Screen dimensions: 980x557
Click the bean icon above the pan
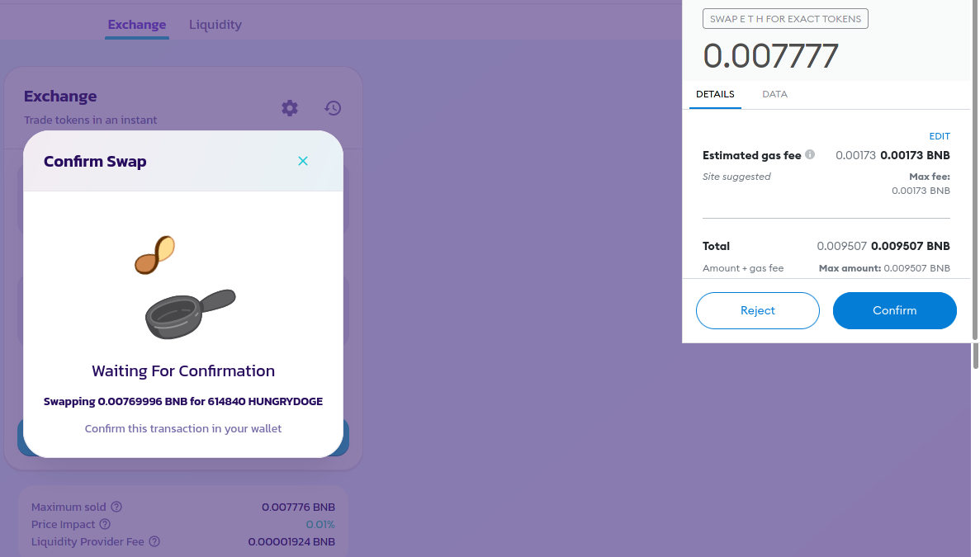click(x=155, y=255)
